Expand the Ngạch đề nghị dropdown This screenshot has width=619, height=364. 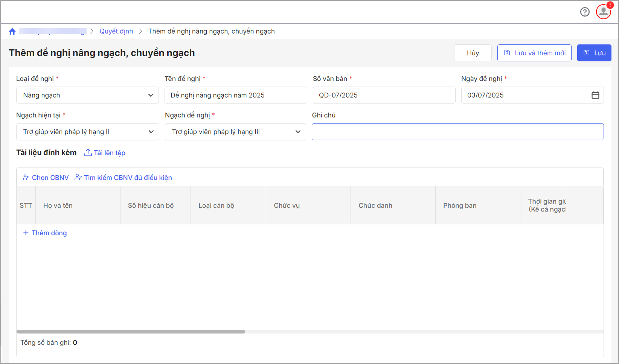[298, 132]
